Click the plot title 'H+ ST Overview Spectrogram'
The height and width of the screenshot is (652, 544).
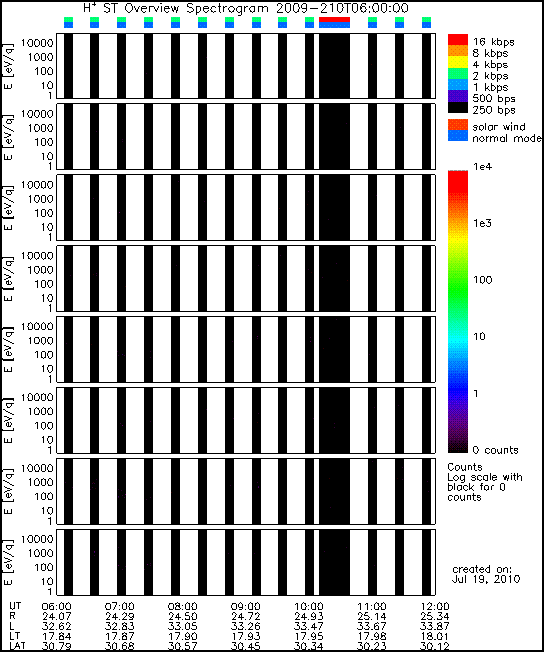click(x=178, y=8)
